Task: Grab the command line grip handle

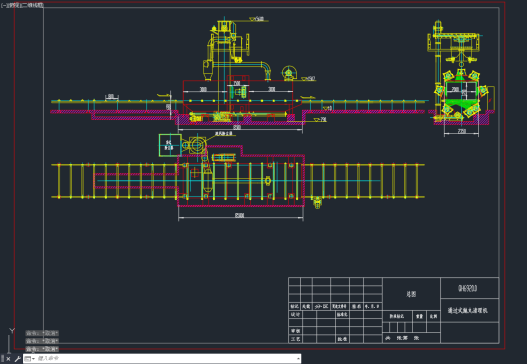Action: (x=3, y=359)
